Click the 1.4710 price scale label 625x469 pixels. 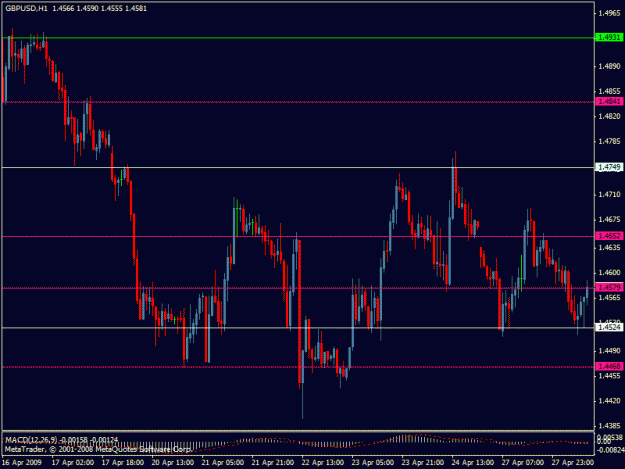(x=610, y=194)
